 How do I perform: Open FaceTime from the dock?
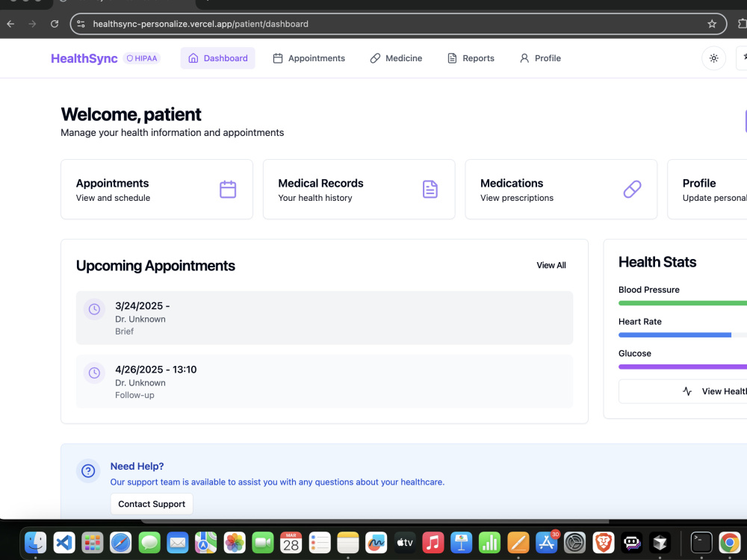(x=262, y=543)
